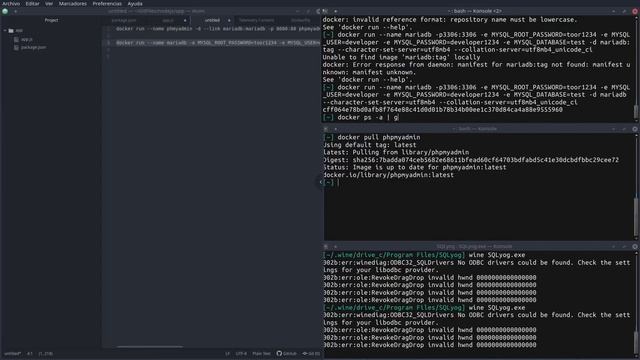Switch to the app.js editor tab
640x360 pixels.
click(168, 20)
